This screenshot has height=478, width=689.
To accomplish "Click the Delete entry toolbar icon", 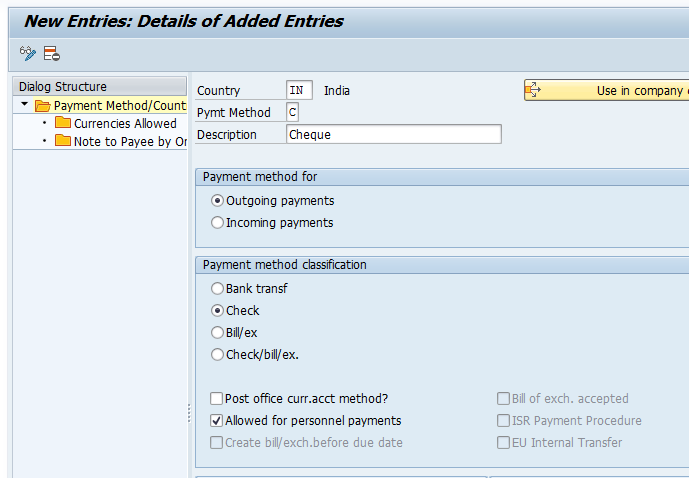I will [x=51, y=54].
